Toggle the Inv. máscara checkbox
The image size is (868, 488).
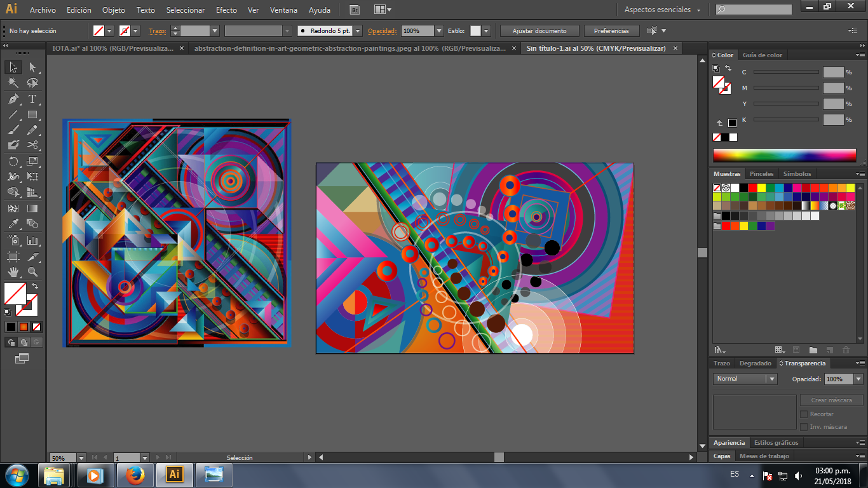point(804,426)
